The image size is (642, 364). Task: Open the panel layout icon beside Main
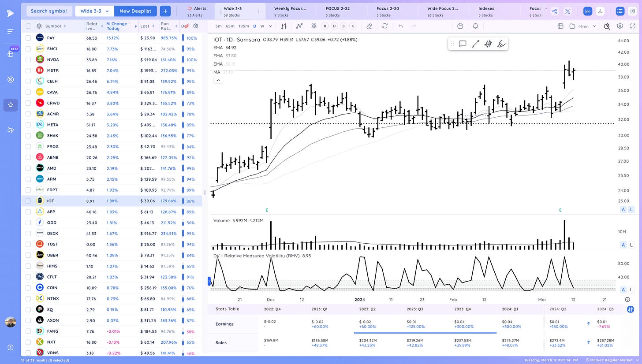point(560,26)
